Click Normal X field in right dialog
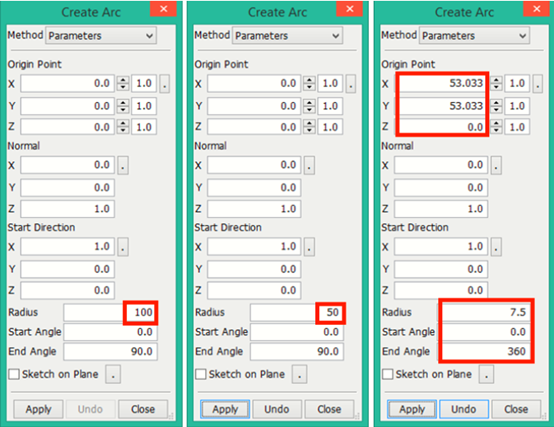 coord(441,165)
